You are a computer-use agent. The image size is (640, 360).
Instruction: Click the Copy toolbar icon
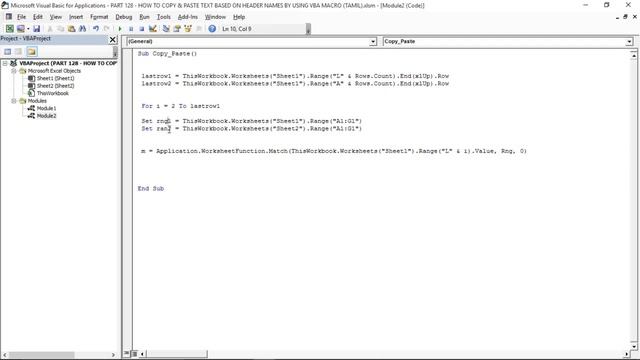click(x=60, y=29)
